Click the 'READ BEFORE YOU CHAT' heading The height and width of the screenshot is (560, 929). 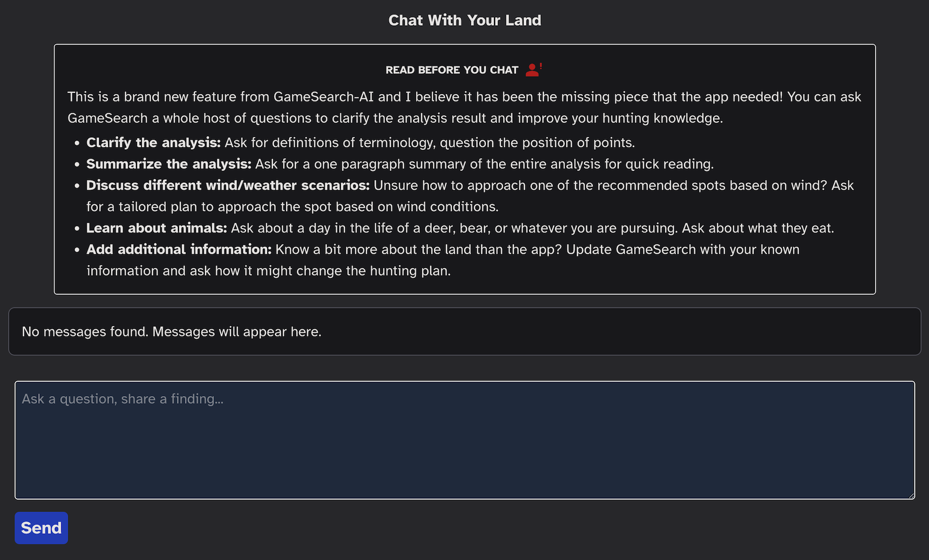[x=452, y=70]
